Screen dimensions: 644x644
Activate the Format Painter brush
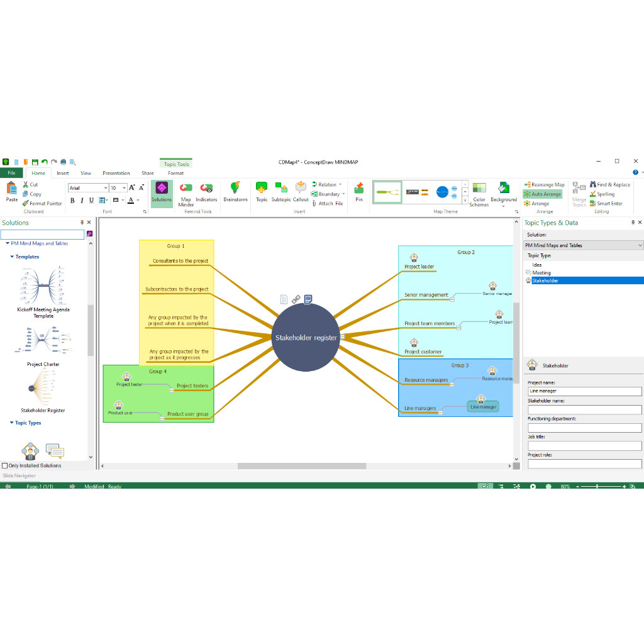pyautogui.click(x=25, y=203)
